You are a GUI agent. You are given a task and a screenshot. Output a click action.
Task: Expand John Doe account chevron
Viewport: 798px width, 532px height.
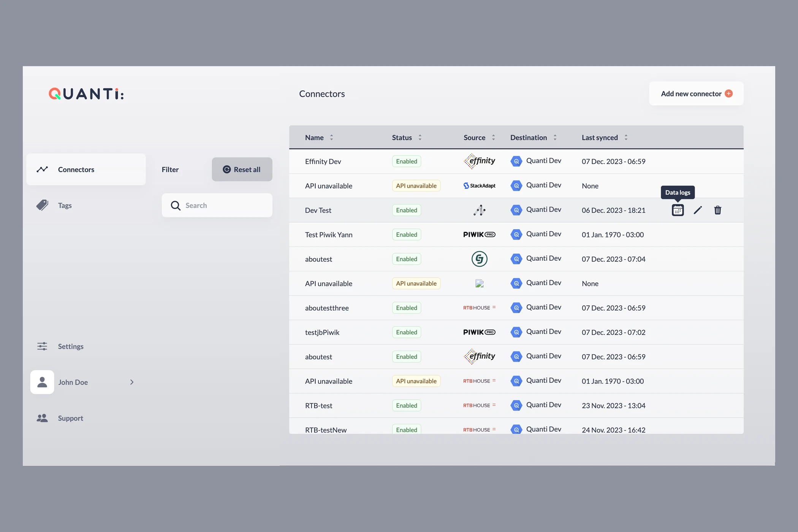(132, 382)
